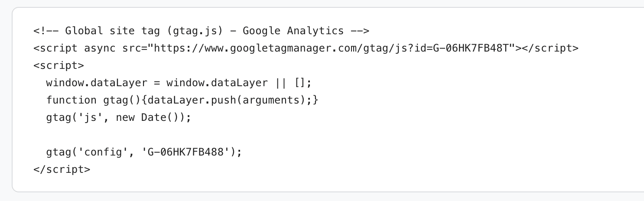This screenshot has height=201, width=644.
Task: Click the src attribute name
Action: (x=131, y=48)
